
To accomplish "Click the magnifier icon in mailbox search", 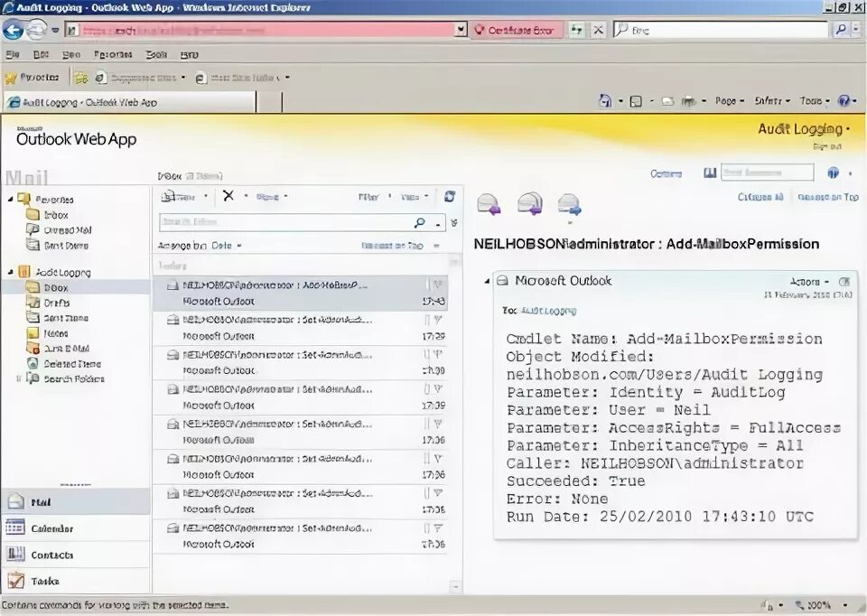I will coord(420,222).
